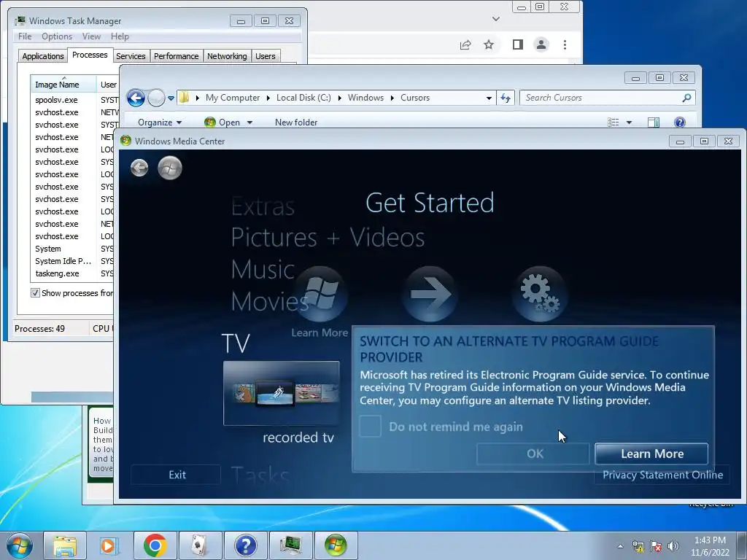Select Pictures + Videos menu item
The height and width of the screenshot is (560, 747).
click(x=328, y=237)
